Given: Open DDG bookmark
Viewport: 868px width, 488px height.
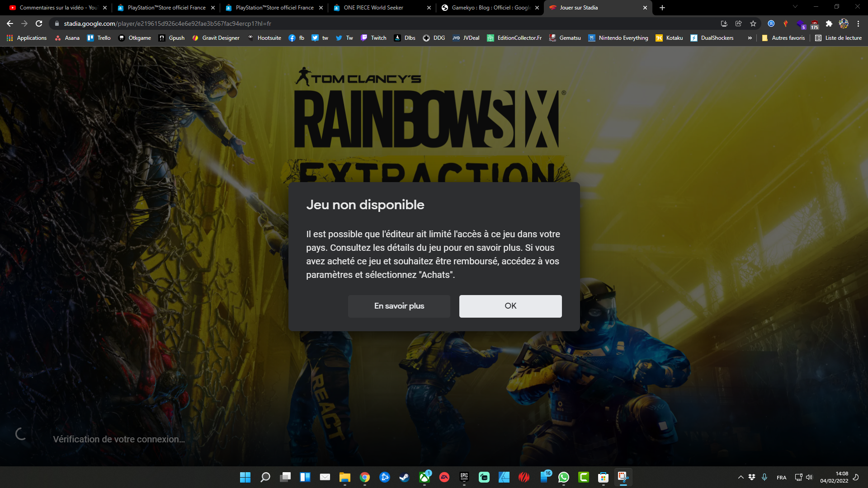Looking at the screenshot, I should (434, 38).
